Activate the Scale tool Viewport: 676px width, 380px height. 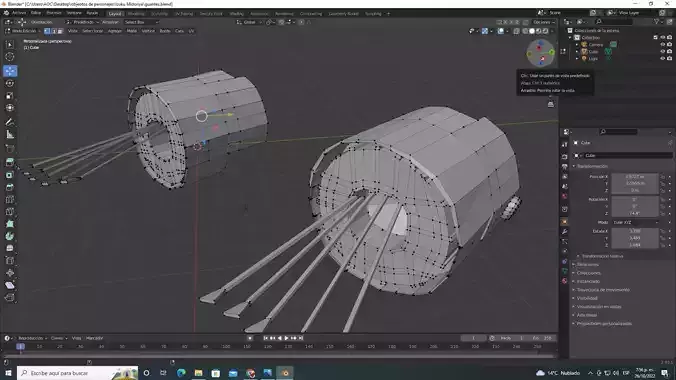click(x=10, y=95)
